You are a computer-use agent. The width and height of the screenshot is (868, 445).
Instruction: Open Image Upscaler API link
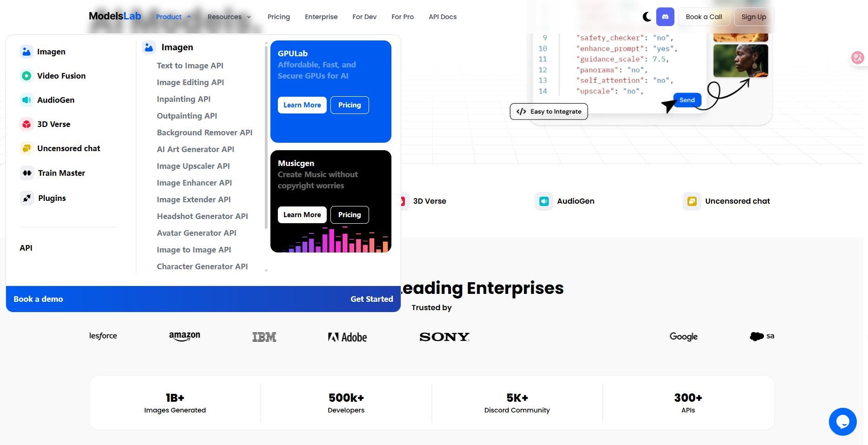point(193,166)
